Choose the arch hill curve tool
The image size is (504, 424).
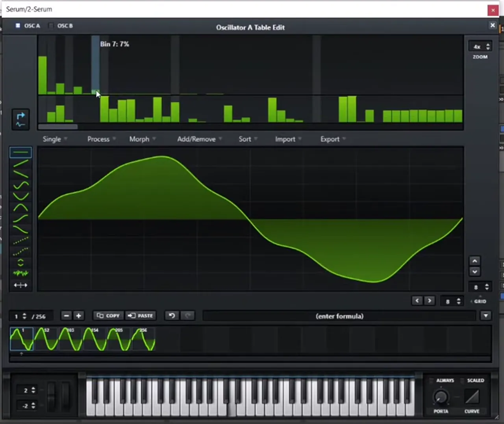pyautogui.click(x=20, y=207)
